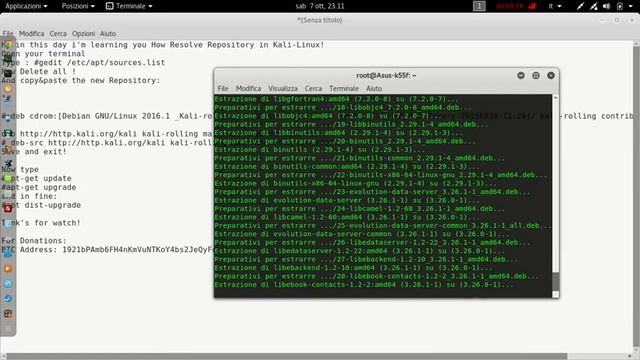Screen dimensions: 640x360
Task: Open the Visualizza menu in the terminal window
Action: tap(283, 88)
